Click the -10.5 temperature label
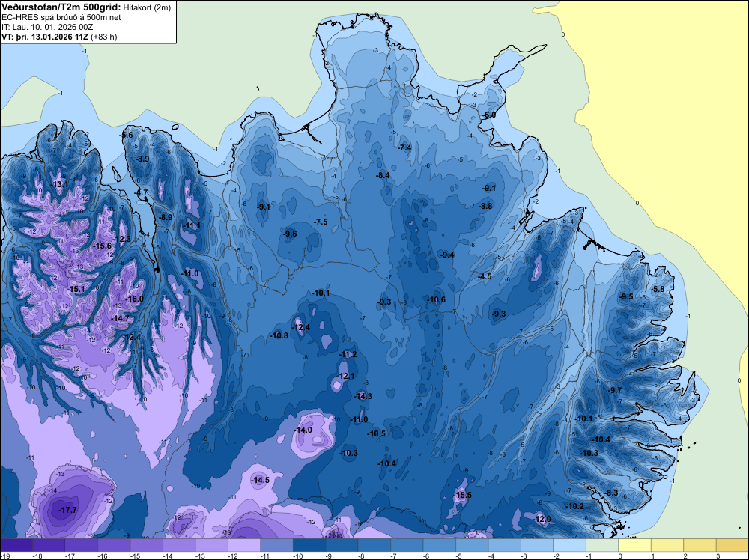 click(376, 433)
